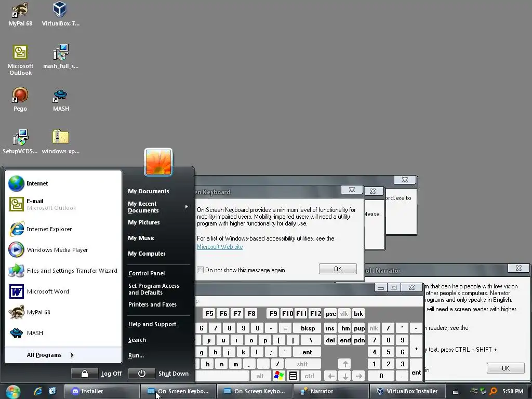
Task: Open Files and Settings Transfer Wizard
Action: [63, 271]
